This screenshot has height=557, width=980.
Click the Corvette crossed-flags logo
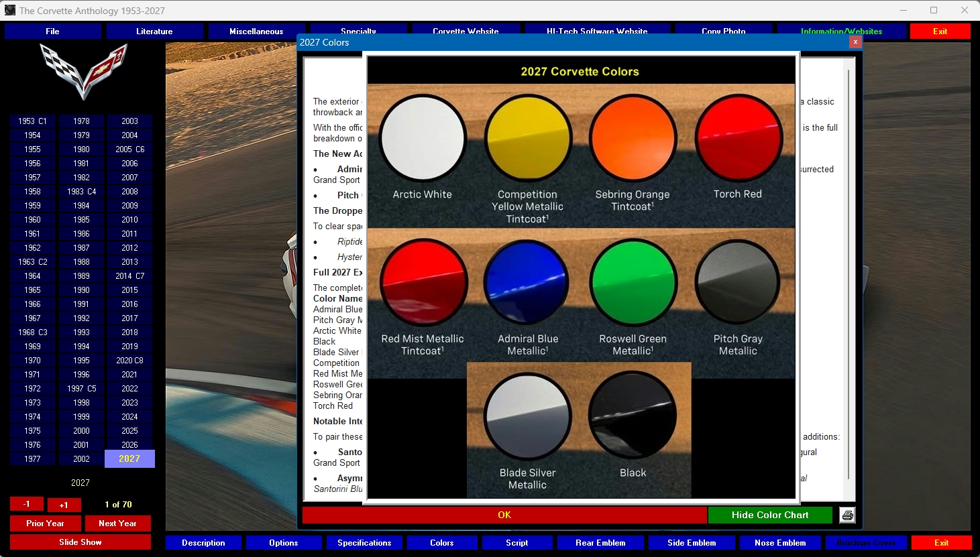point(83,72)
